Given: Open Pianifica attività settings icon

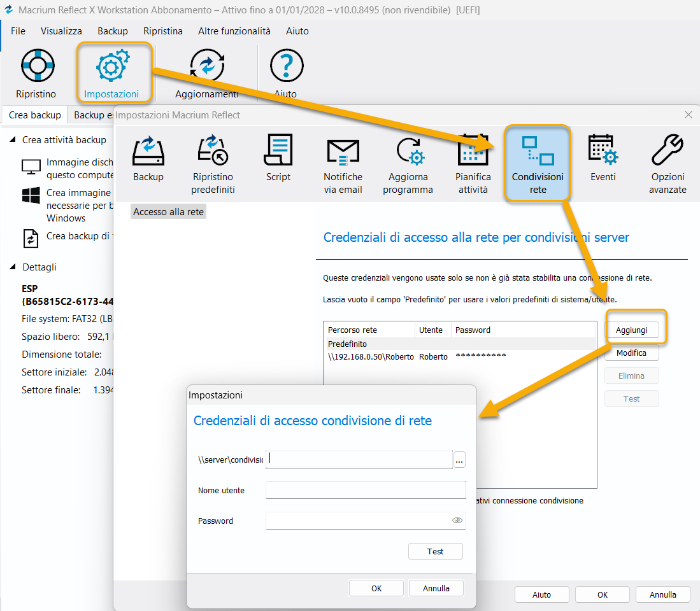Looking at the screenshot, I should pyautogui.click(x=473, y=150).
